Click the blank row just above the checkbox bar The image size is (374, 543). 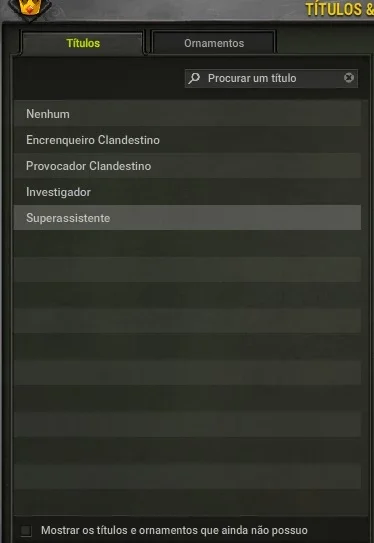tap(187, 502)
